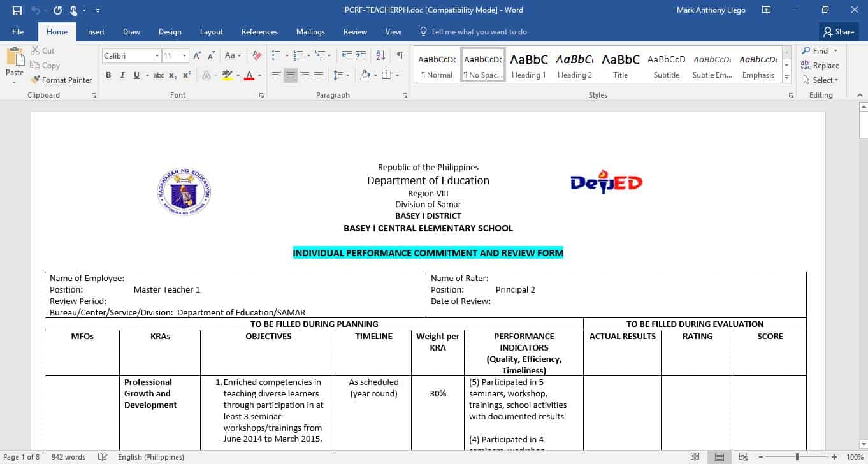Screen dimensions: 868x464
Task: Adjust the zoom slider handle
Action: (797, 457)
